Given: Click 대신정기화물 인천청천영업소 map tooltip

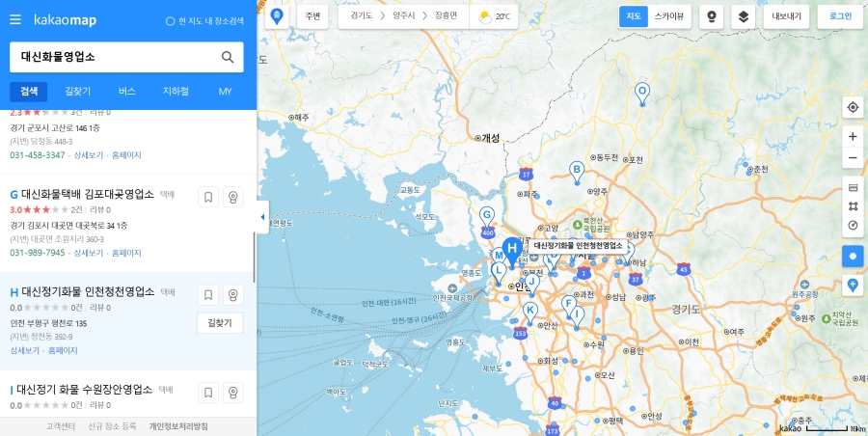Looking at the screenshot, I should [x=578, y=245].
